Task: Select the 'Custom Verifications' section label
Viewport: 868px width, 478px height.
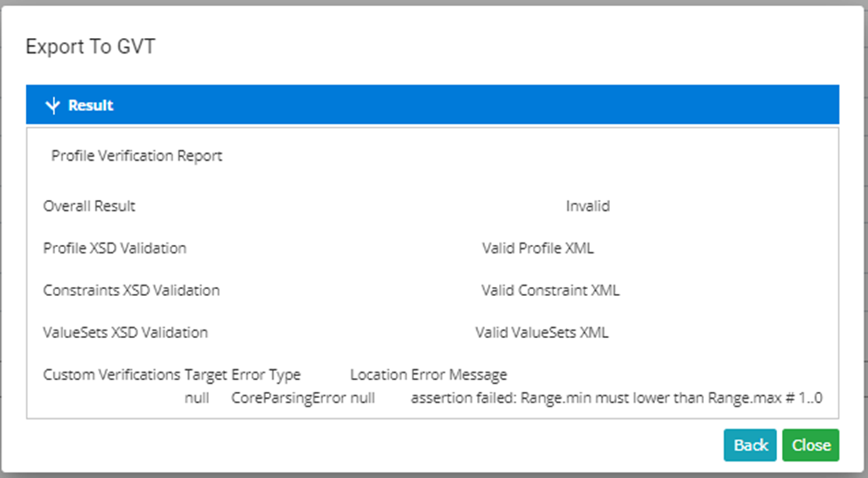Action: pos(111,374)
